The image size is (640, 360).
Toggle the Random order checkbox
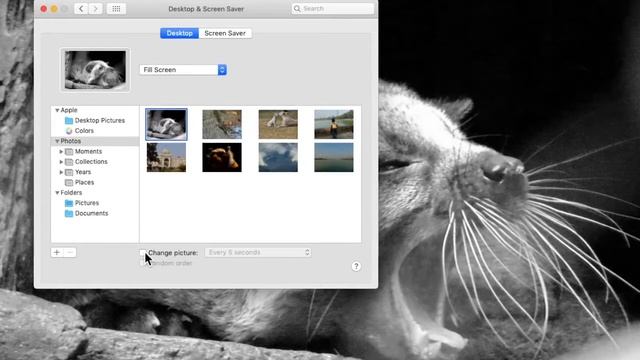coord(142,263)
